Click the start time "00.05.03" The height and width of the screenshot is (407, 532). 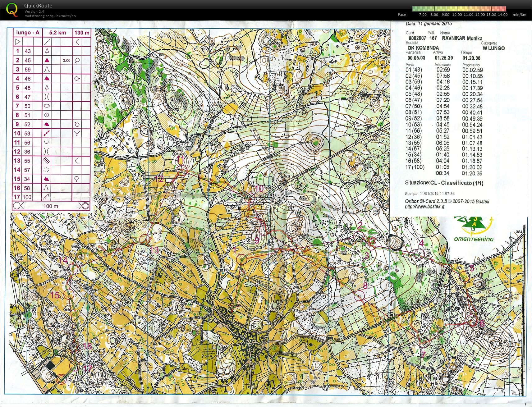pyautogui.click(x=416, y=58)
